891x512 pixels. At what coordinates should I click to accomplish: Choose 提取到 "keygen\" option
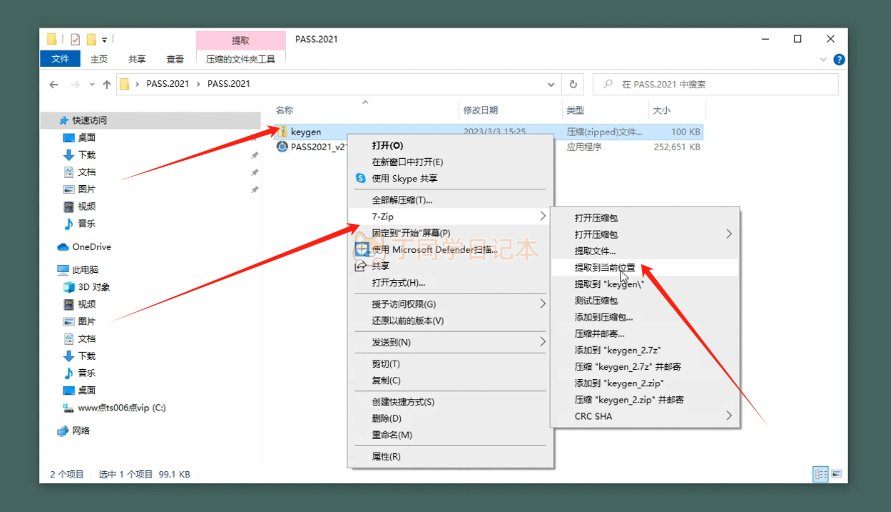tap(646, 284)
